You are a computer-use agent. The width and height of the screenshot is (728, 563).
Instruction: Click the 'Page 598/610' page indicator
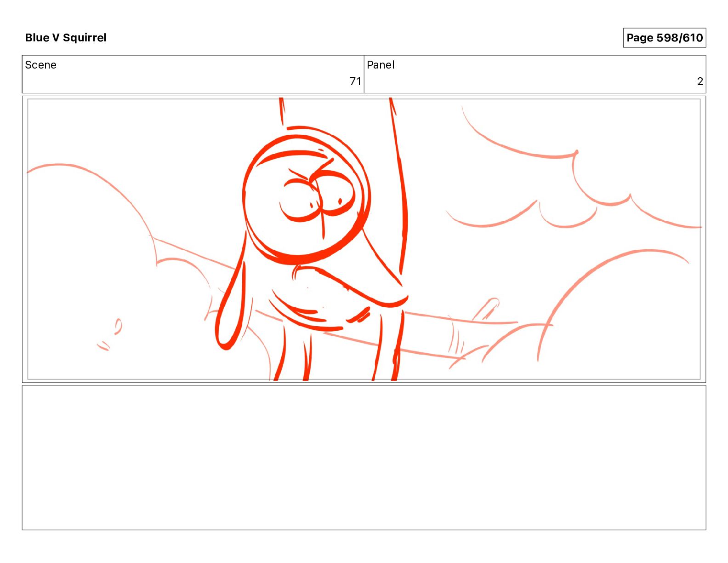tap(664, 38)
